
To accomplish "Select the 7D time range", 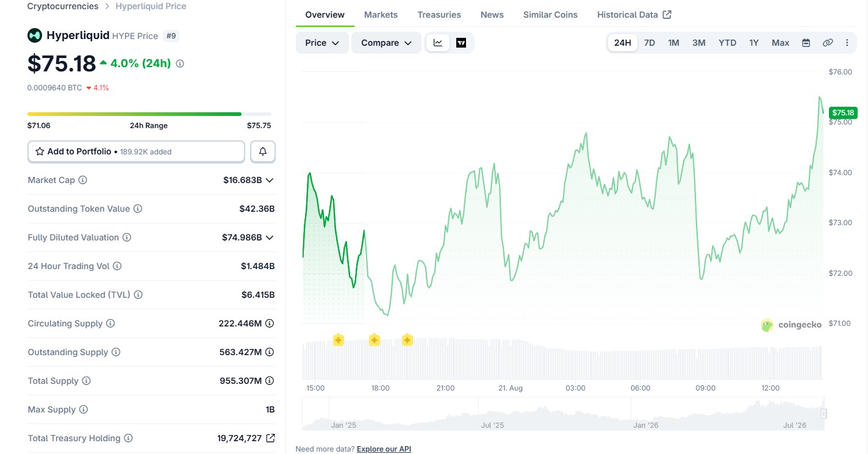I will click(650, 43).
